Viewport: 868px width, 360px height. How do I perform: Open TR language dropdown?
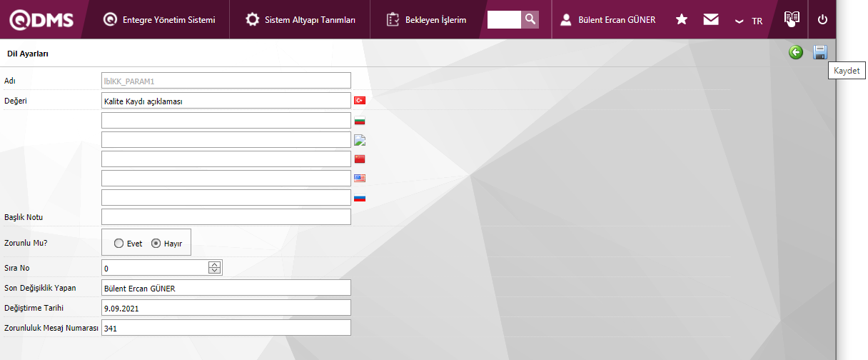749,21
